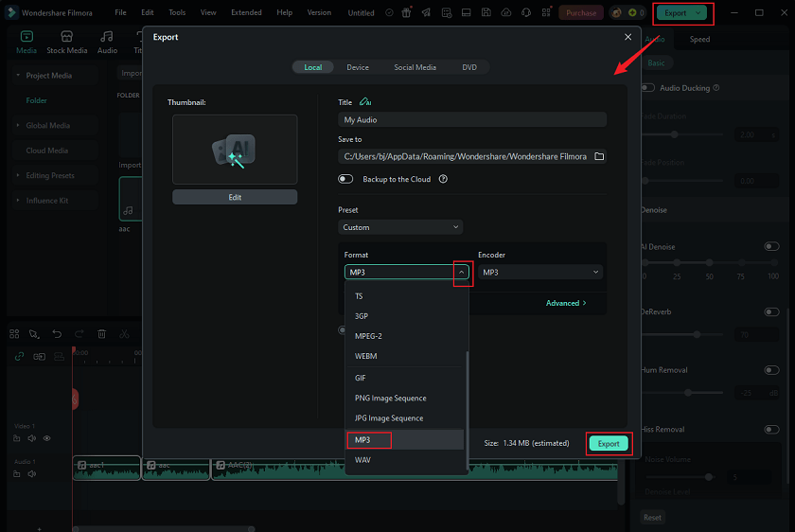Close the Export dialog
This screenshot has height=532, width=795.
(627, 37)
